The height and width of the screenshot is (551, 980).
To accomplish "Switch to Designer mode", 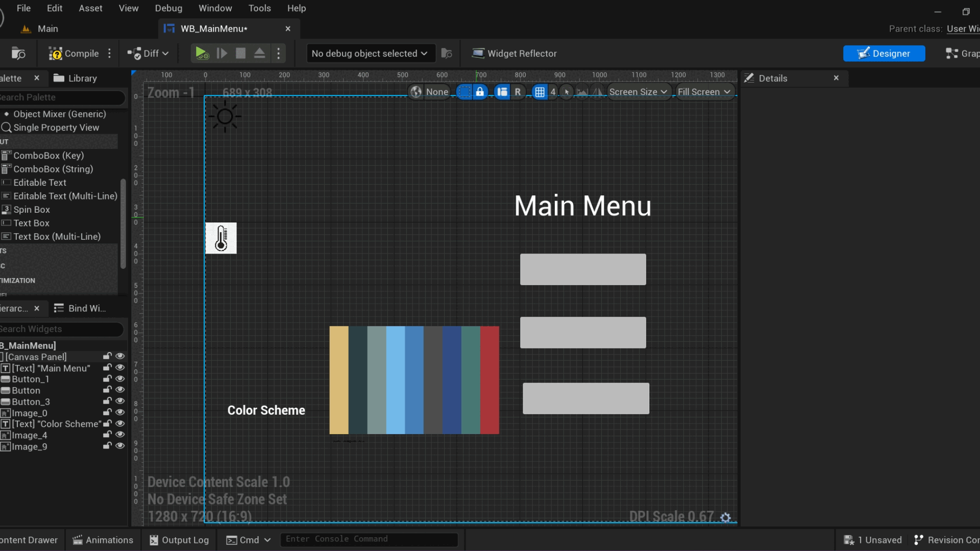I will (x=884, y=54).
